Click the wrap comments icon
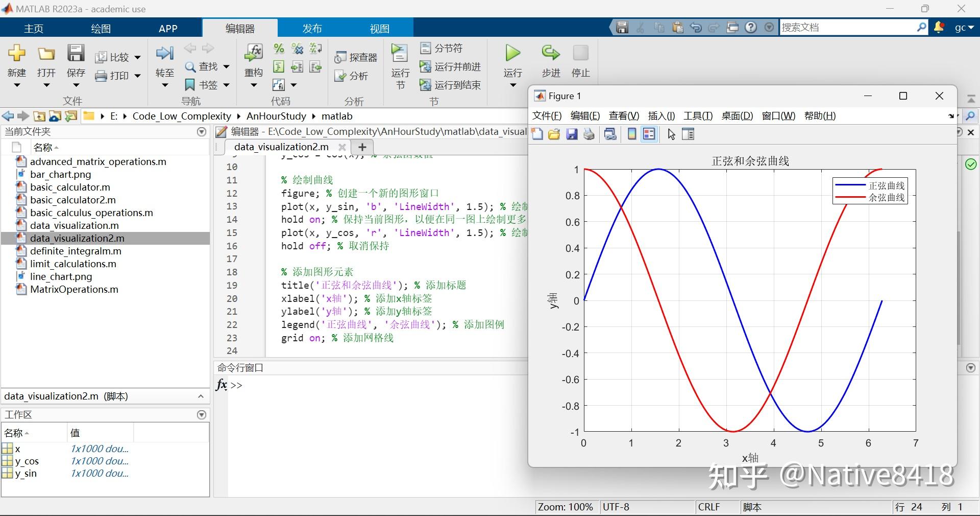This screenshot has height=516, width=980. click(316, 49)
